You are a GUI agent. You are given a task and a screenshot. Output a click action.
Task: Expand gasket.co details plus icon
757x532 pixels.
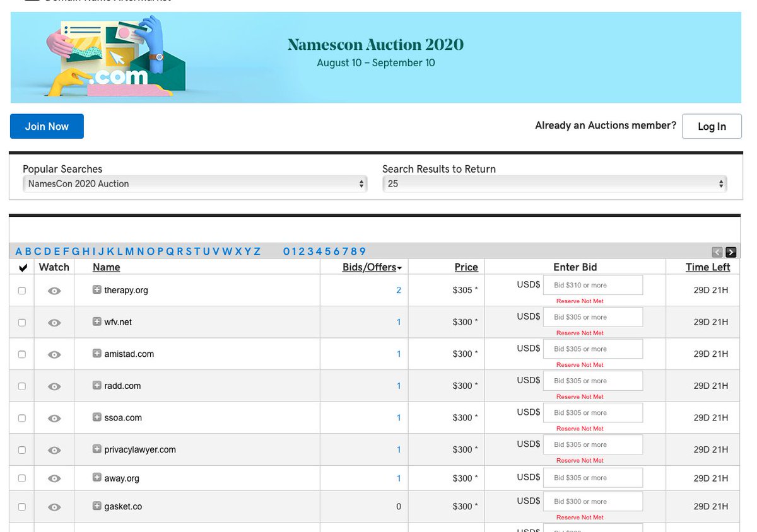click(x=97, y=506)
